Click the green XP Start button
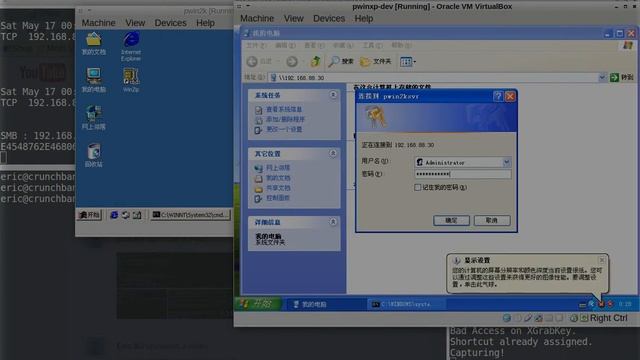Image resolution: width=640 pixels, height=360 pixels. 258,304
